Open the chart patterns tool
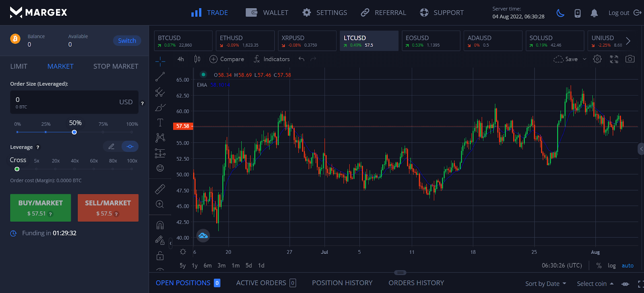The width and height of the screenshot is (644, 293). pyautogui.click(x=160, y=137)
